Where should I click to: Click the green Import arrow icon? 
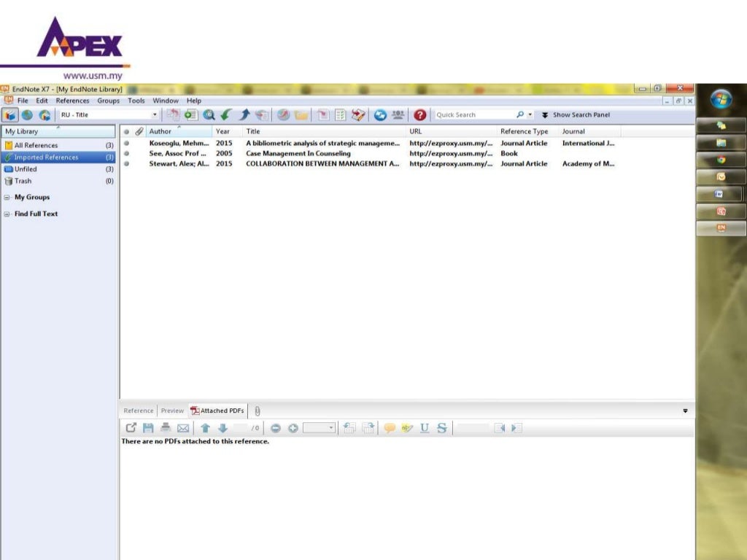point(226,114)
